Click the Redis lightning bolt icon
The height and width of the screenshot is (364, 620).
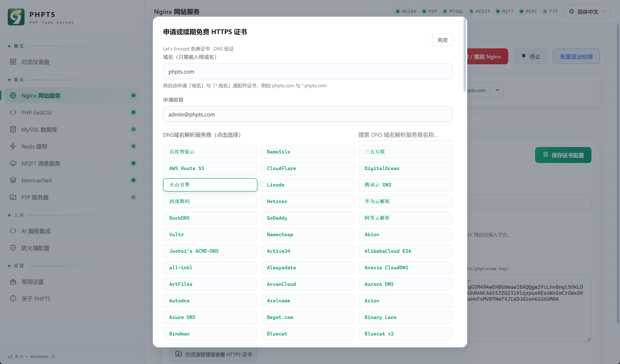coord(13,146)
